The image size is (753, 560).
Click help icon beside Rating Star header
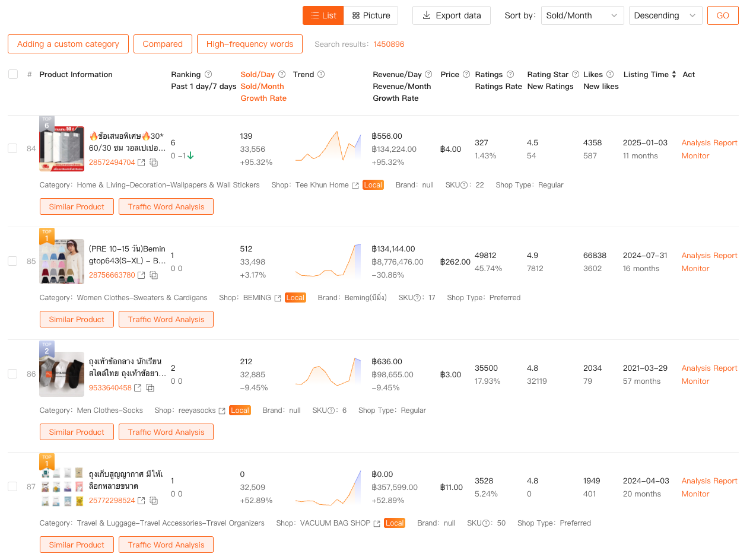[576, 75]
